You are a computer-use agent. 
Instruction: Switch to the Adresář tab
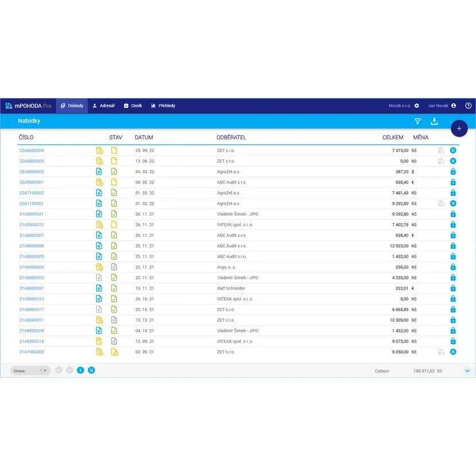coord(104,106)
